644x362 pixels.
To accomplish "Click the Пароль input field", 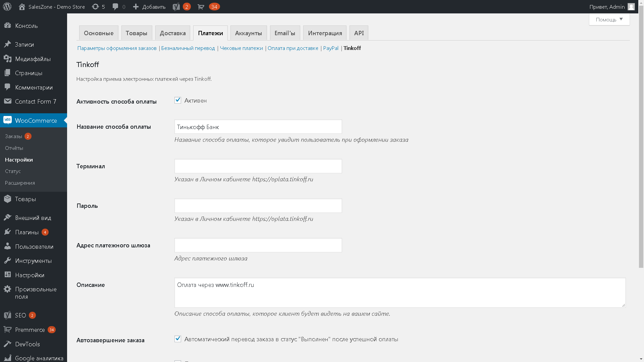I will (258, 206).
